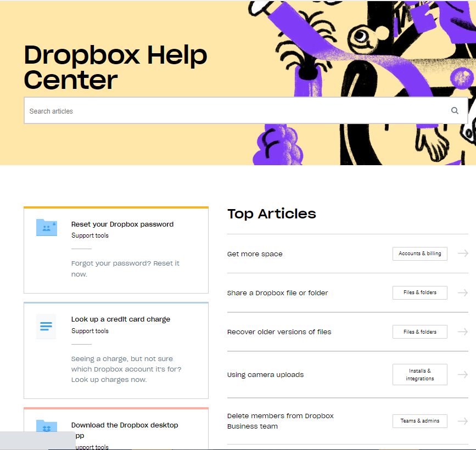Viewport: 476px width, 450px height.
Task: Click the arrow icon in Get more space row
Action: pyautogui.click(x=463, y=254)
